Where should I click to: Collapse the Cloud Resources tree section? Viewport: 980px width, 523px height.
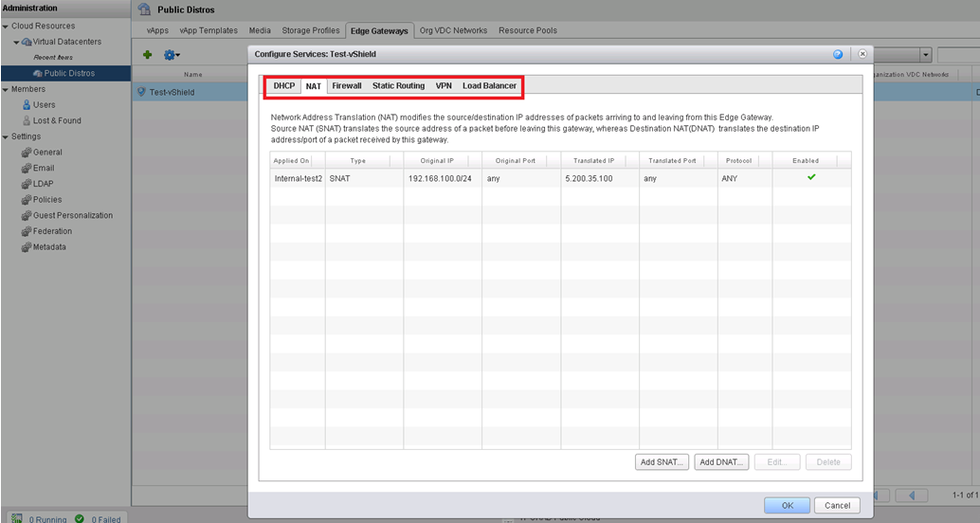point(6,27)
